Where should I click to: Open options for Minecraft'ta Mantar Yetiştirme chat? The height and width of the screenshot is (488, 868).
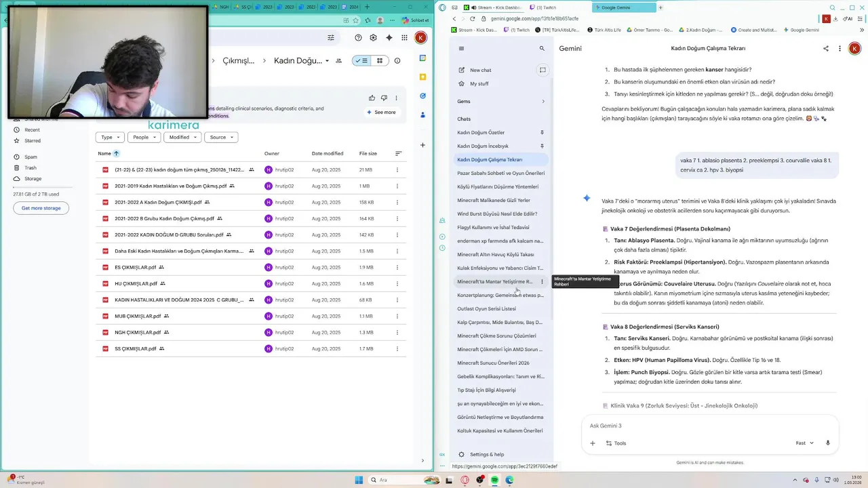pos(542,282)
